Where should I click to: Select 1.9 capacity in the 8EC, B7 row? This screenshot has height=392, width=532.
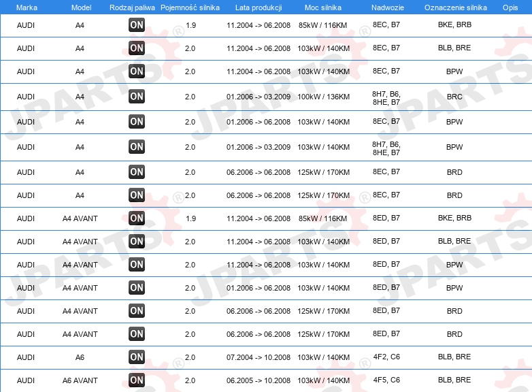(191, 25)
